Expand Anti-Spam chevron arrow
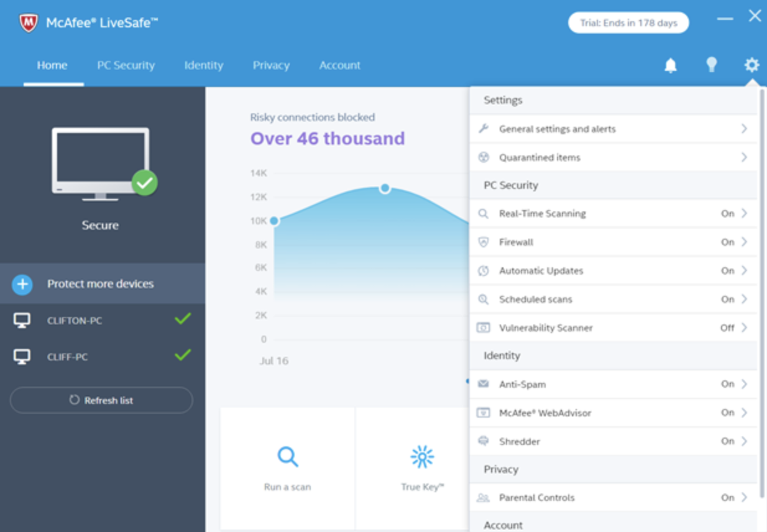767x532 pixels. [744, 384]
